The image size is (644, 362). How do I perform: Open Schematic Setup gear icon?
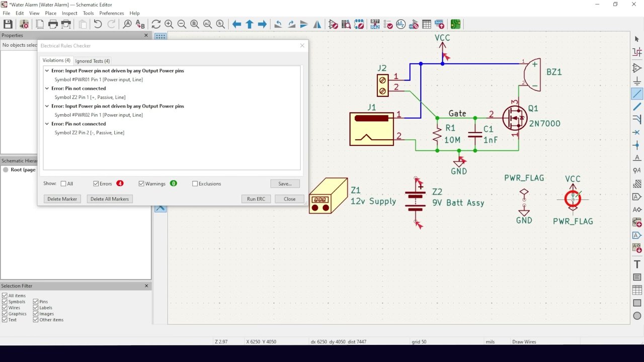pos(24,24)
